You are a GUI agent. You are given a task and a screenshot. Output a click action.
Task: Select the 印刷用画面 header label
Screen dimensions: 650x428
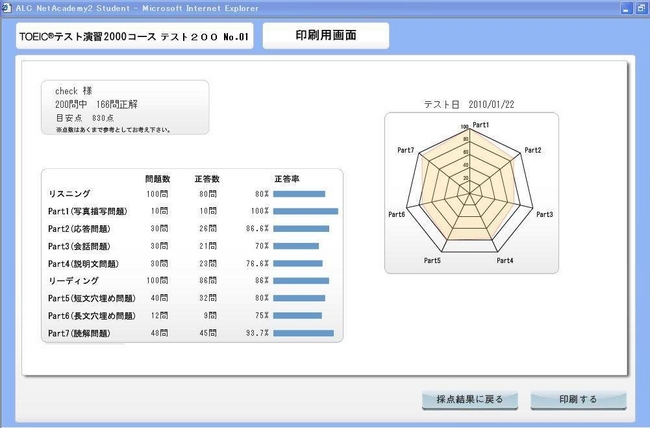pos(326,36)
